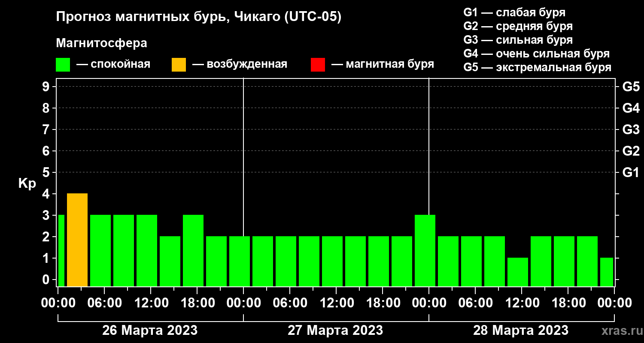Select the orange Kp 4 bar on 26 March

77,240
